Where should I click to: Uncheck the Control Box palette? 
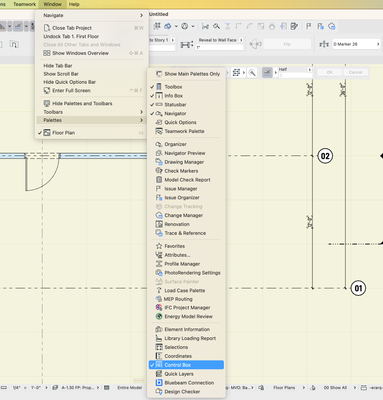coord(186,365)
